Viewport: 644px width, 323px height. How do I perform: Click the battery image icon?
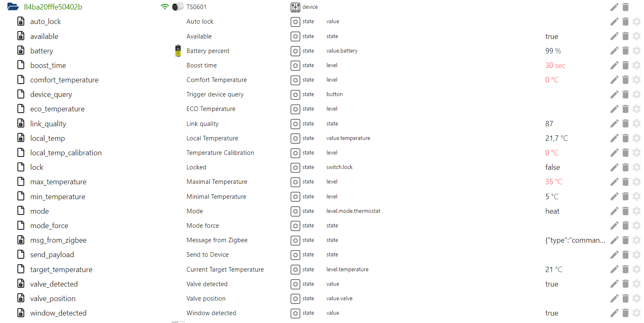[x=178, y=51]
